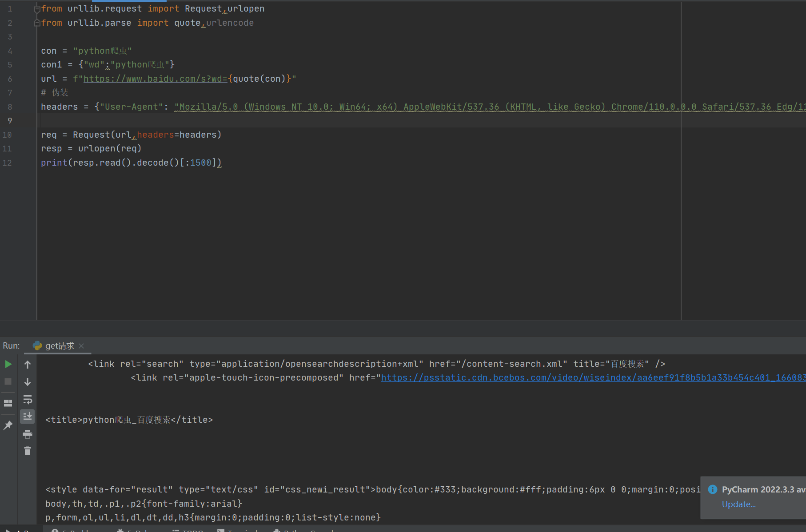Screen dimensions: 806x532
Task: Click line number 9 in the gutter
Action: (10, 121)
